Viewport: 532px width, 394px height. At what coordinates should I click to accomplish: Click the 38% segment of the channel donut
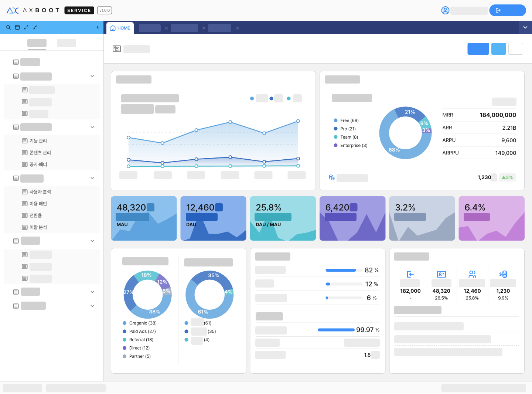point(154,312)
